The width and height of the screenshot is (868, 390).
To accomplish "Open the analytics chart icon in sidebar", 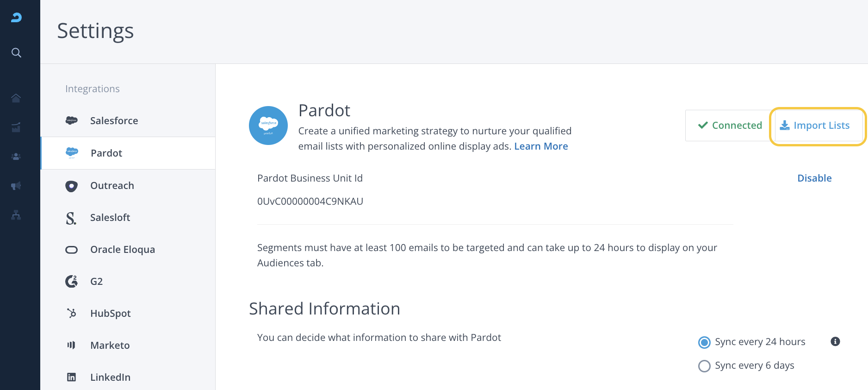I will [16, 127].
